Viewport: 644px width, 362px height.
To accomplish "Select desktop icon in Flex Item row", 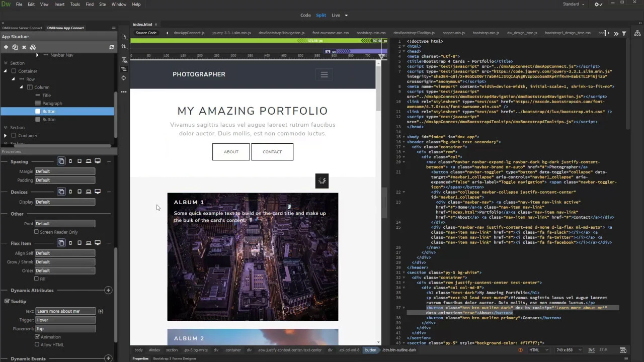I will point(98,243).
